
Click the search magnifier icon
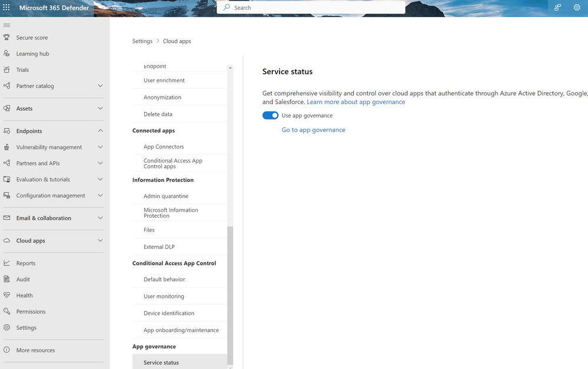coord(227,8)
